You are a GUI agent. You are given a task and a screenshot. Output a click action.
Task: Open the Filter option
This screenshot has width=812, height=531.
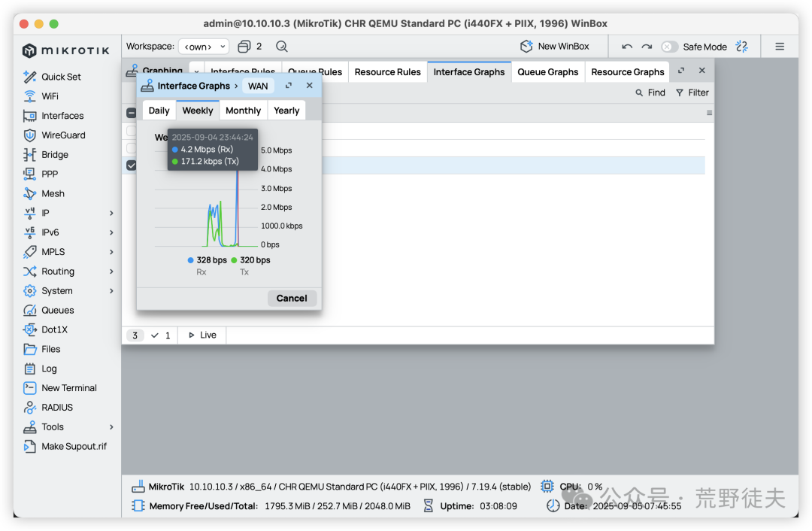tap(692, 93)
